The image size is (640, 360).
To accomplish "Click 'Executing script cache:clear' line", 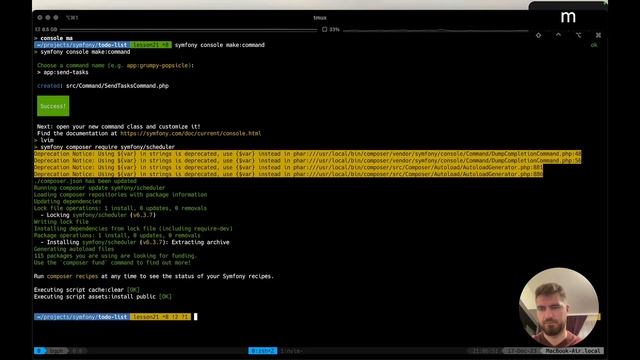I will [87, 290].
